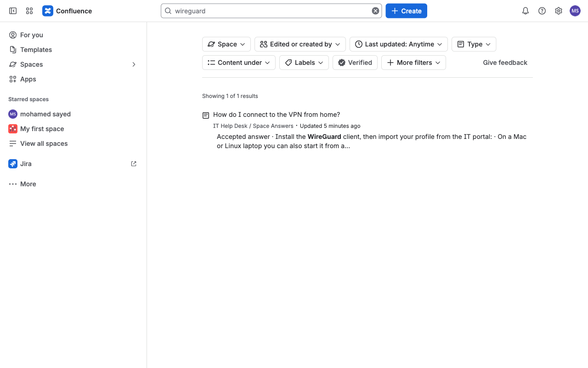Image resolution: width=588 pixels, height=368 pixels.
Task: Click in the search field containing wireguard
Action: point(271,11)
